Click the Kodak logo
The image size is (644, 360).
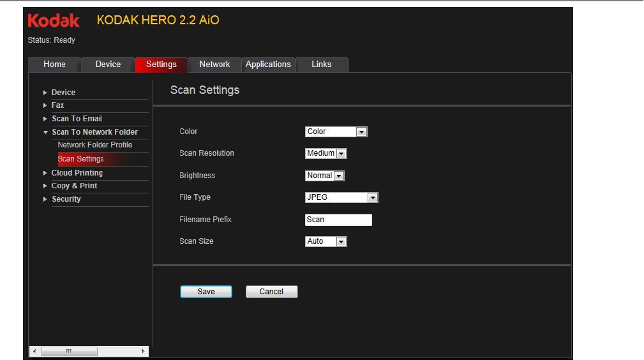click(x=54, y=20)
